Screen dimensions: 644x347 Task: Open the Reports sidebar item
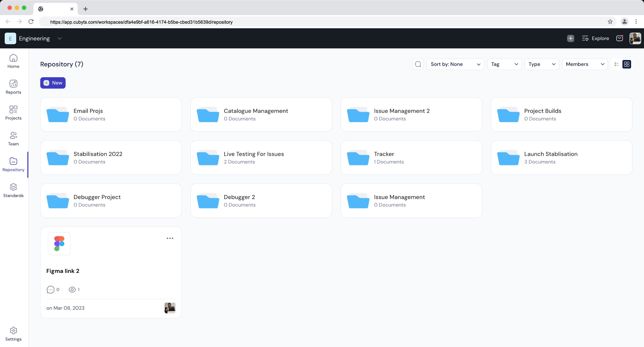[x=14, y=87]
